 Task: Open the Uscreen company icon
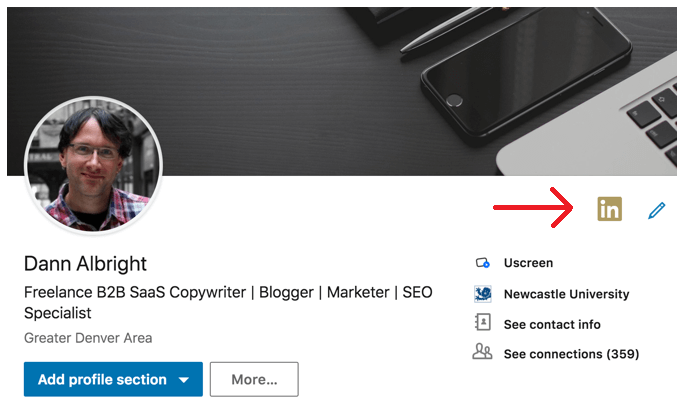482,263
